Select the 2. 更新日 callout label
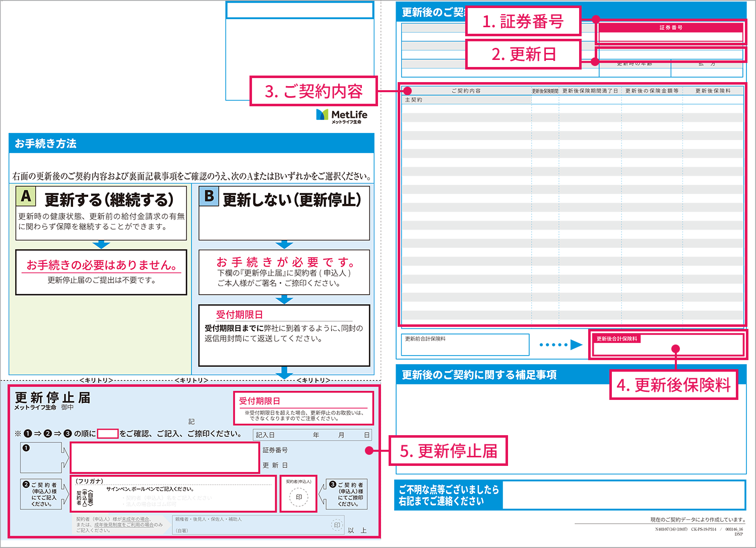The image size is (756, 548). click(523, 54)
